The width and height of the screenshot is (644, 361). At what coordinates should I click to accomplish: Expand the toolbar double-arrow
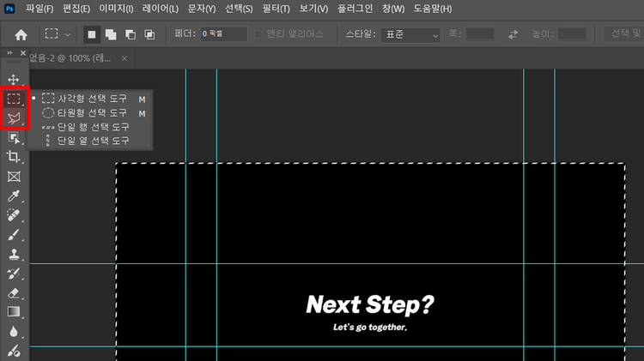click(9, 53)
